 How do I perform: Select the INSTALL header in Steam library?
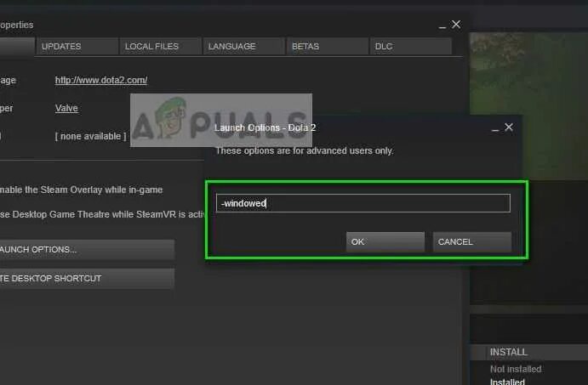(x=509, y=352)
